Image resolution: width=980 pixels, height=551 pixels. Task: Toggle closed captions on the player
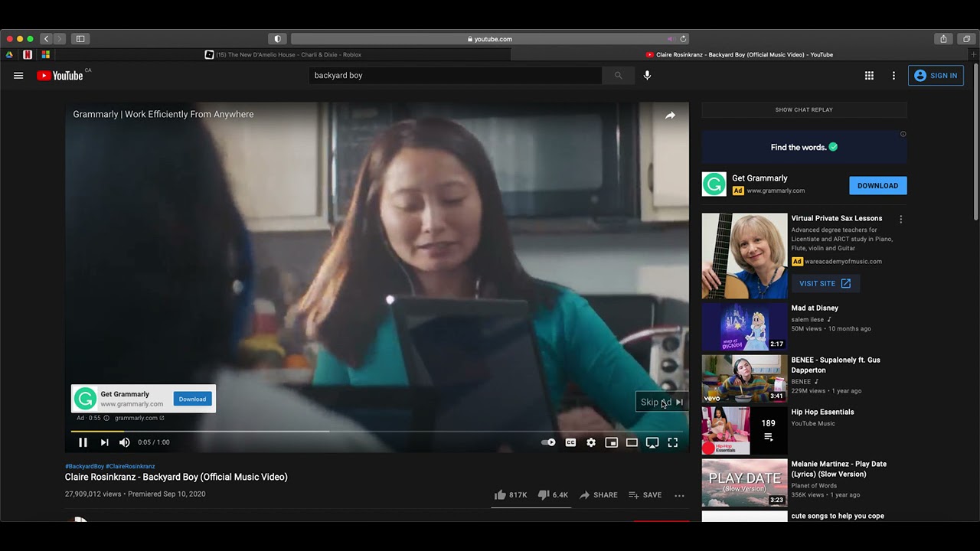point(570,442)
